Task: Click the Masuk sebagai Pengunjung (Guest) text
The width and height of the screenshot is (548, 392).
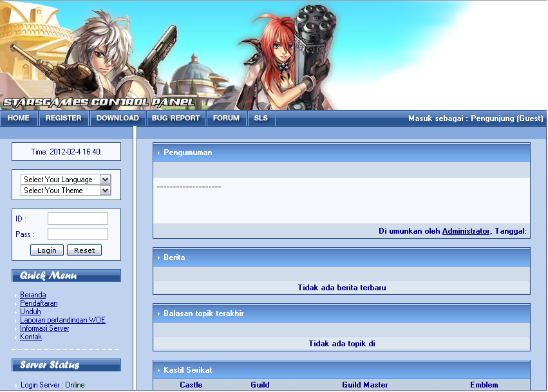Action: pyautogui.click(x=476, y=118)
